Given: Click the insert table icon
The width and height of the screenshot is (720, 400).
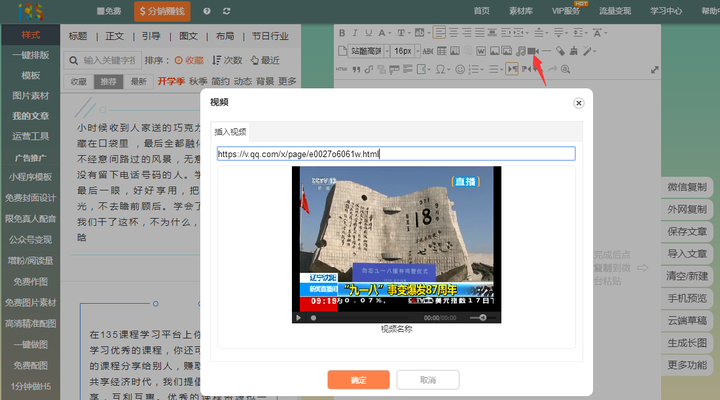Looking at the screenshot, I should coord(442,51).
